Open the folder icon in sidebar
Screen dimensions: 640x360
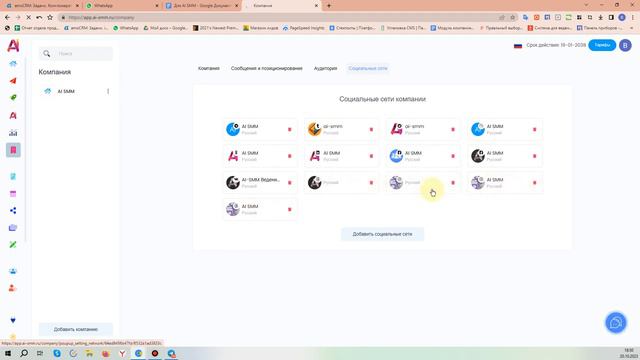(13, 228)
